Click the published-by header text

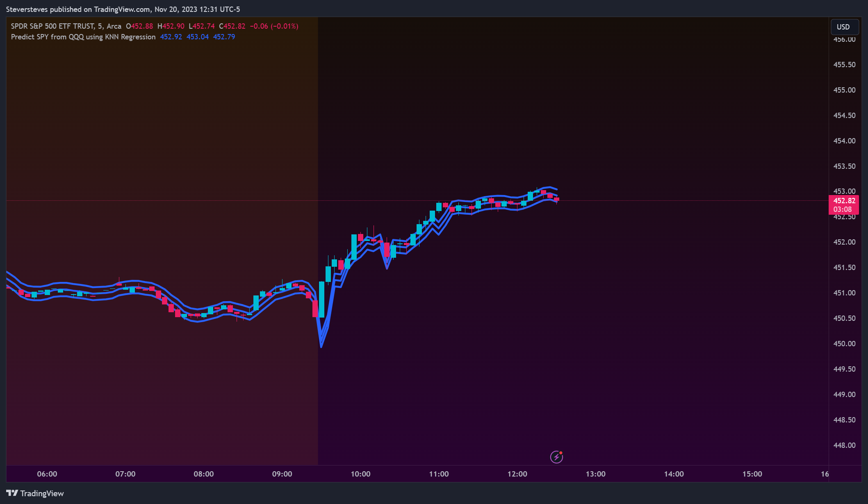(123, 9)
